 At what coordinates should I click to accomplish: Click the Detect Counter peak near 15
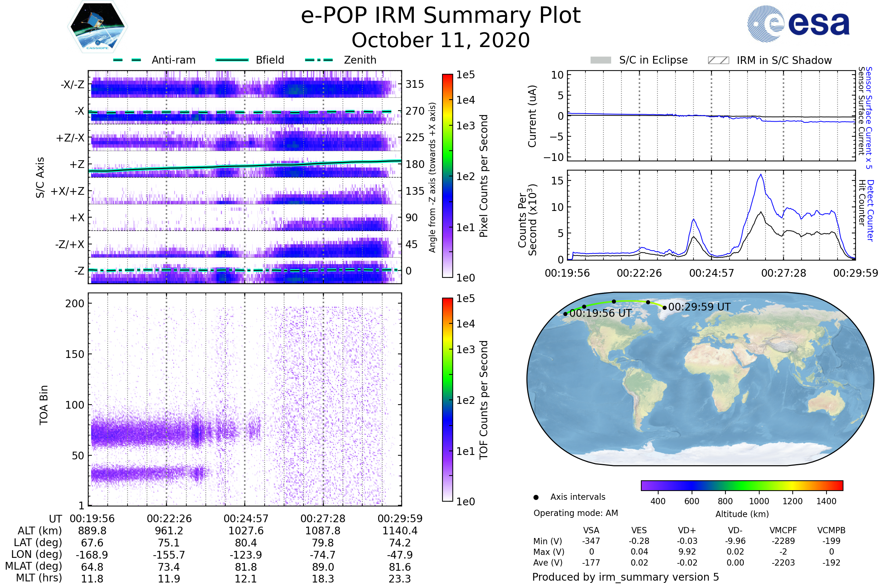click(x=761, y=175)
